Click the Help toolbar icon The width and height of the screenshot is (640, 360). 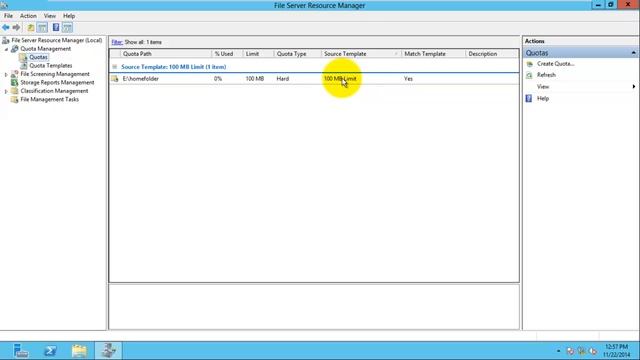point(56,27)
